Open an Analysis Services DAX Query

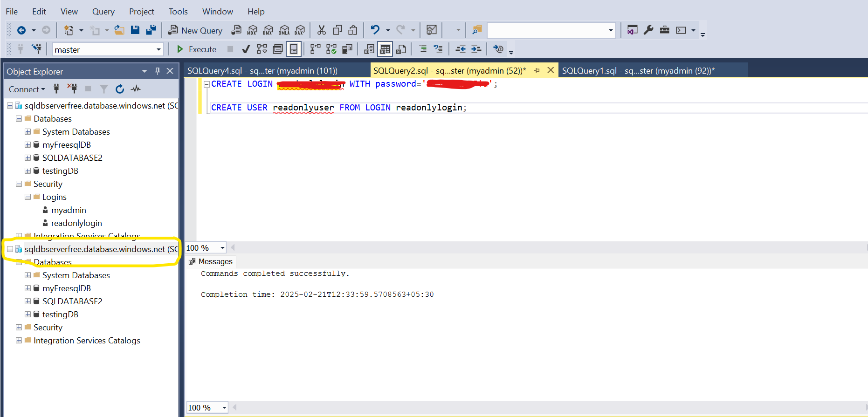pyautogui.click(x=300, y=30)
